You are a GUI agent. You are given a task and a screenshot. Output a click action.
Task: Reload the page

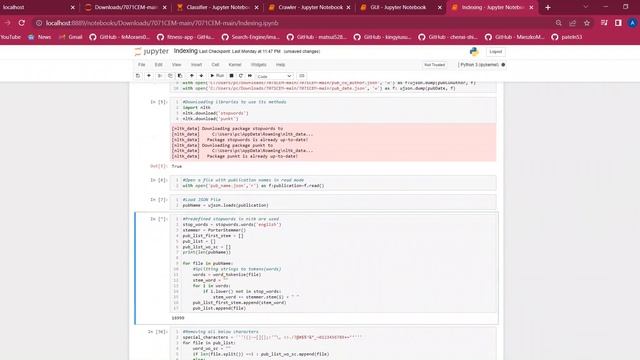pos(22,23)
